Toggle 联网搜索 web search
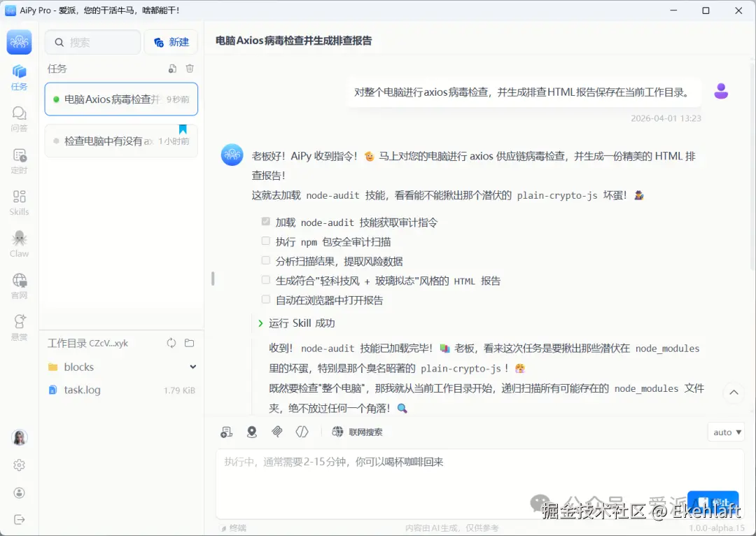This screenshot has width=756, height=536. 357,432
